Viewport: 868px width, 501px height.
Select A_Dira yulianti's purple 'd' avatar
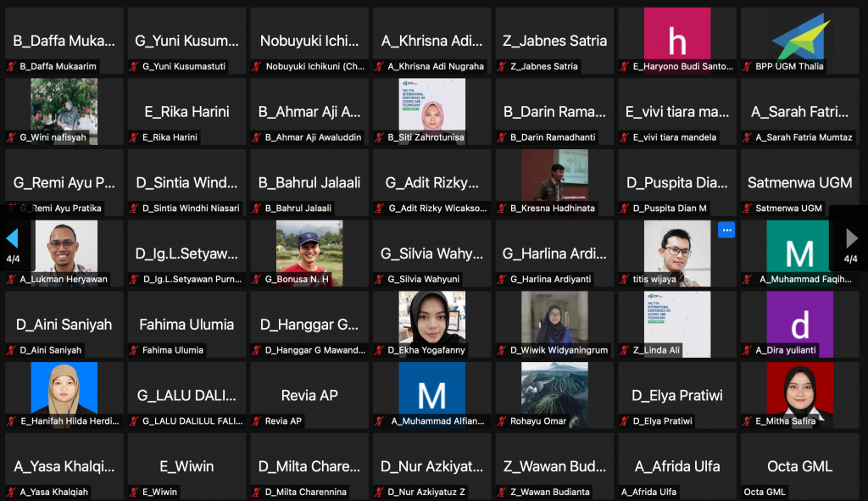(x=799, y=323)
